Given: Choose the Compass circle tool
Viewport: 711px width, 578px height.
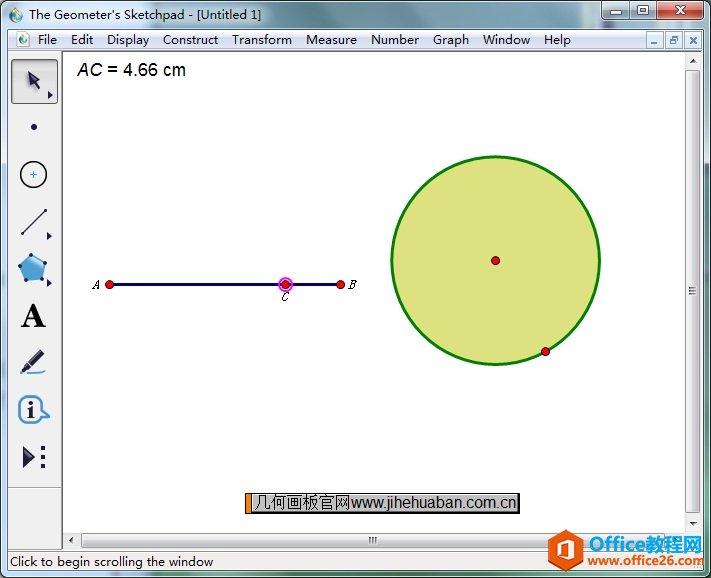Looking at the screenshot, I should point(33,174).
